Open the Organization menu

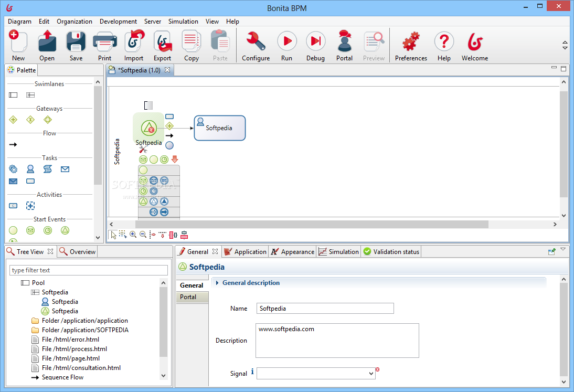click(75, 22)
